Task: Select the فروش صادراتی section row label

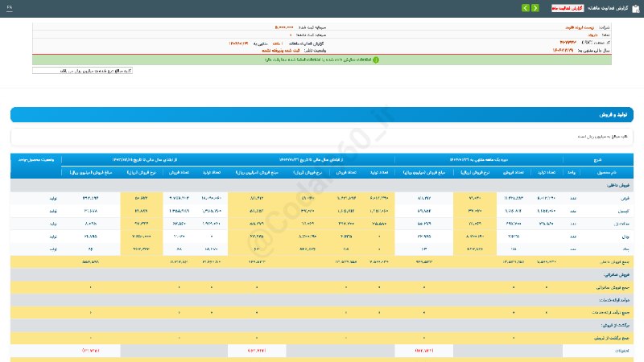Action: pos(617,274)
